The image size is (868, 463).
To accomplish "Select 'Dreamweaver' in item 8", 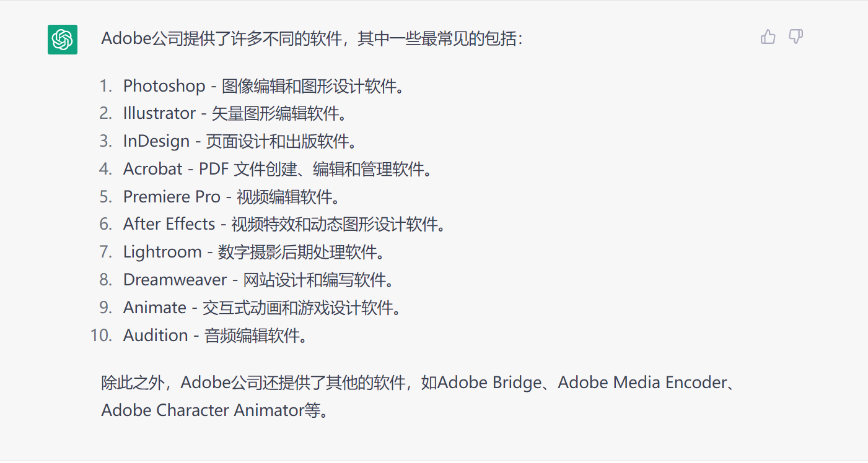I will pyautogui.click(x=174, y=280).
